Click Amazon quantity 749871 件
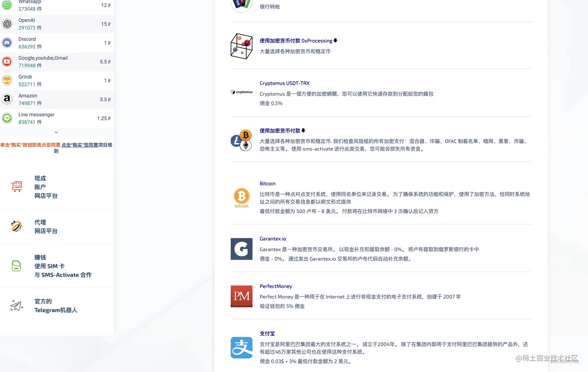This screenshot has height=372, width=588. [x=30, y=104]
